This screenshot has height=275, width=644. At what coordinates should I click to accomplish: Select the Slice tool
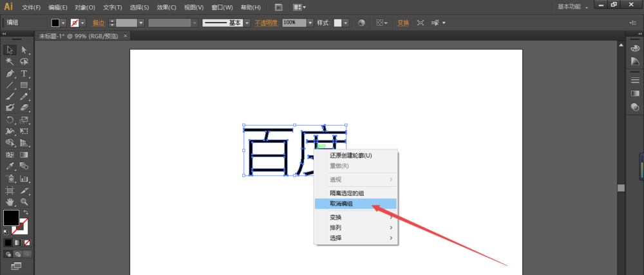click(24, 191)
